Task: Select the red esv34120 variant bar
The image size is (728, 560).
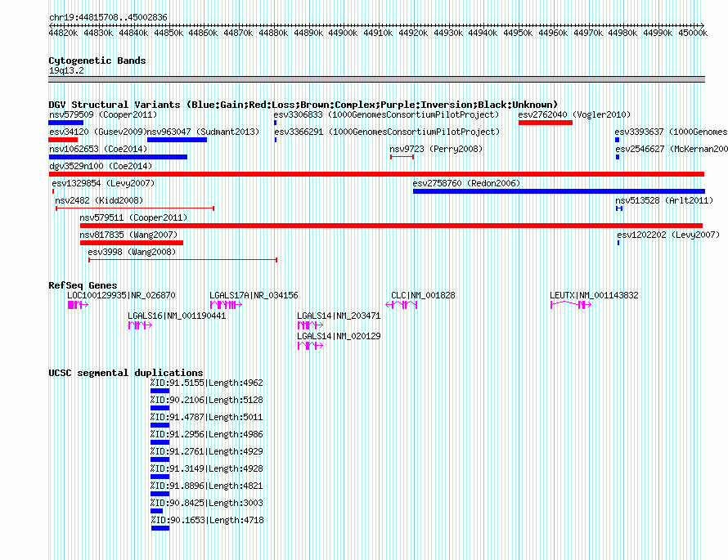Action: tap(63, 140)
